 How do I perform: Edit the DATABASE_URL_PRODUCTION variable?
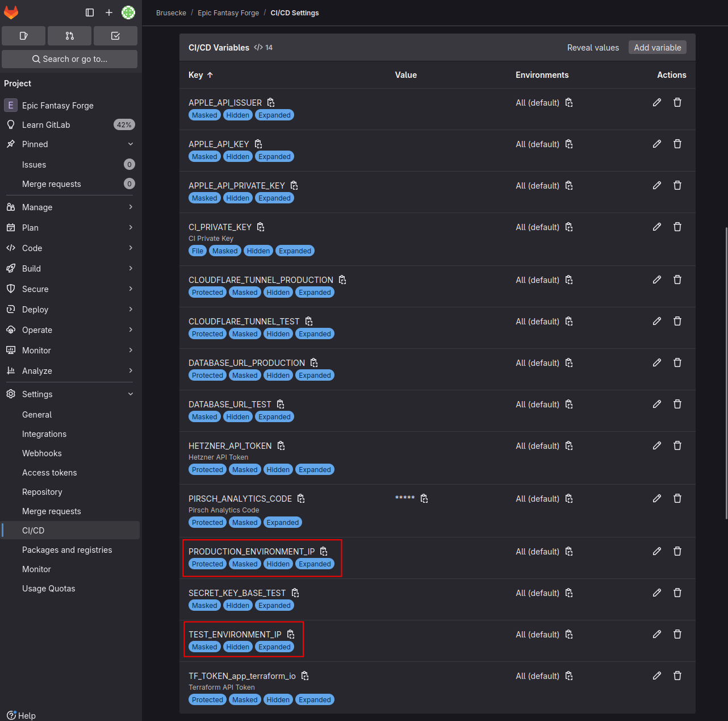pos(657,363)
